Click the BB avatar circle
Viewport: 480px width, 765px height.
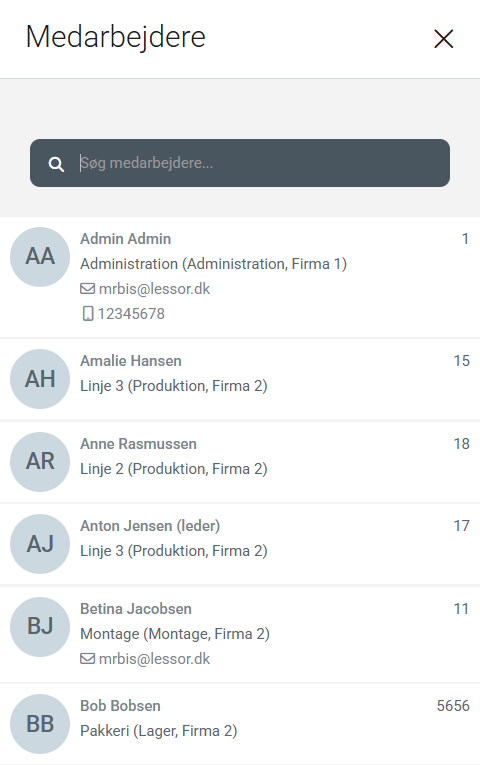point(40,724)
